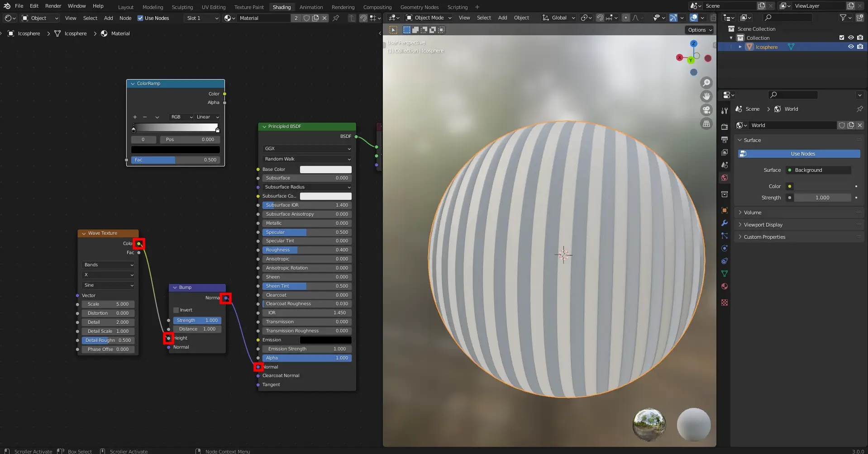Screen dimensions: 868x454
Task: Click the viewport Options button
Action: 700,30
